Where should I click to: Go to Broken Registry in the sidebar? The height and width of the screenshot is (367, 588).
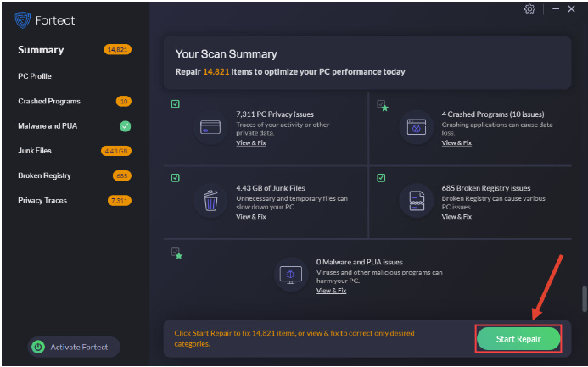point(44,175)
